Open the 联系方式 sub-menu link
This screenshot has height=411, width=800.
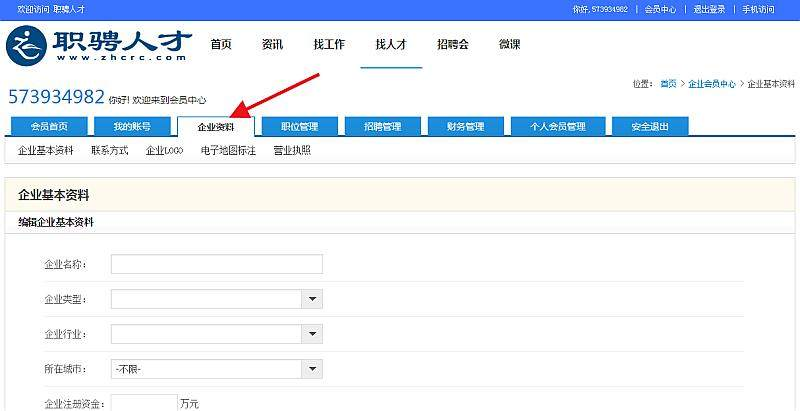[x=109, y=151]
